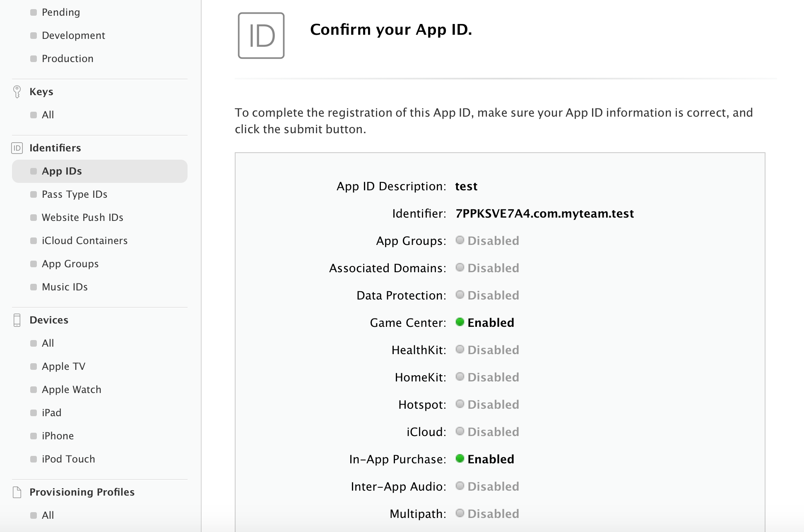Select All under Keys
The height and width of the screenshot is (532, 804).
pos(48,115)
